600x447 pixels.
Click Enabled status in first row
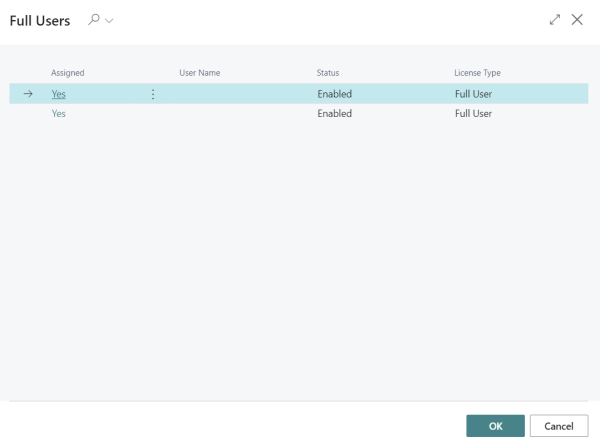click(335, 94)
